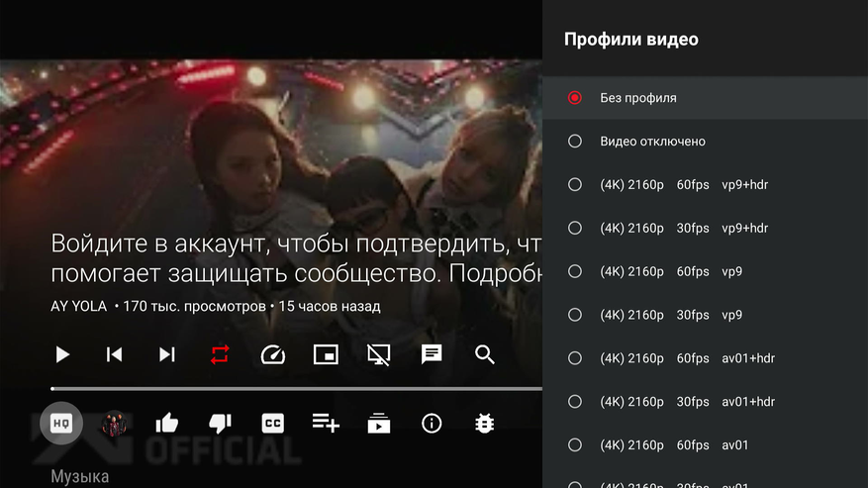Screen dimensions: 868x488
Task: Skip to the next video
Action: [x=166, y=354]
